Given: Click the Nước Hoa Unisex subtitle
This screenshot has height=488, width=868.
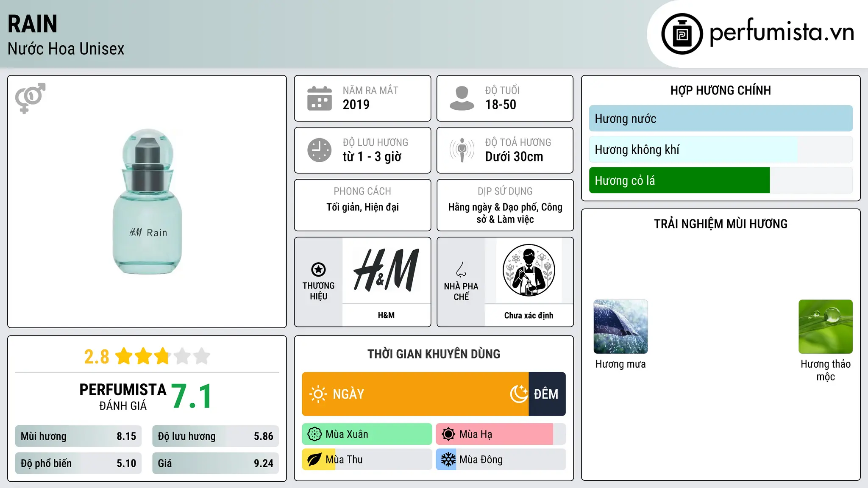Looking at the screenshot, I should click(x=66, y=49).
